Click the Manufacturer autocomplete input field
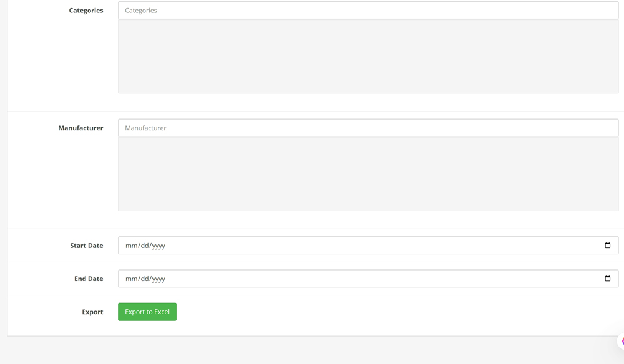Image resolution: width=624 pixels, height=364 pixels. 368,128
